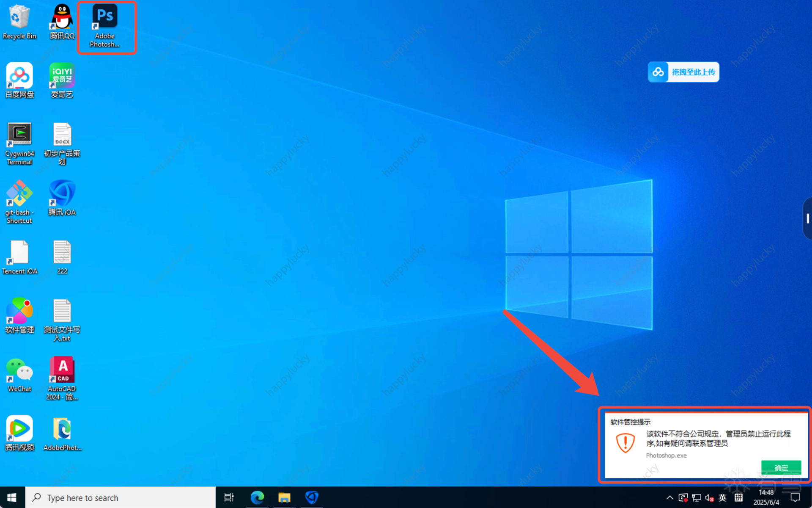Show hidden system tray icons chevron
Screen dimensions: 812x508
tap(669, 498)
